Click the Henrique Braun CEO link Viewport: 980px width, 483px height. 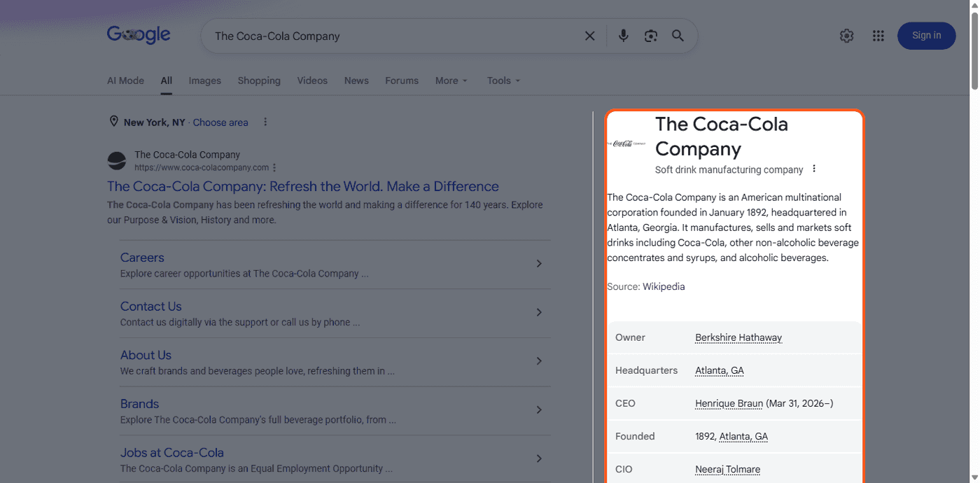coord(729,403)
